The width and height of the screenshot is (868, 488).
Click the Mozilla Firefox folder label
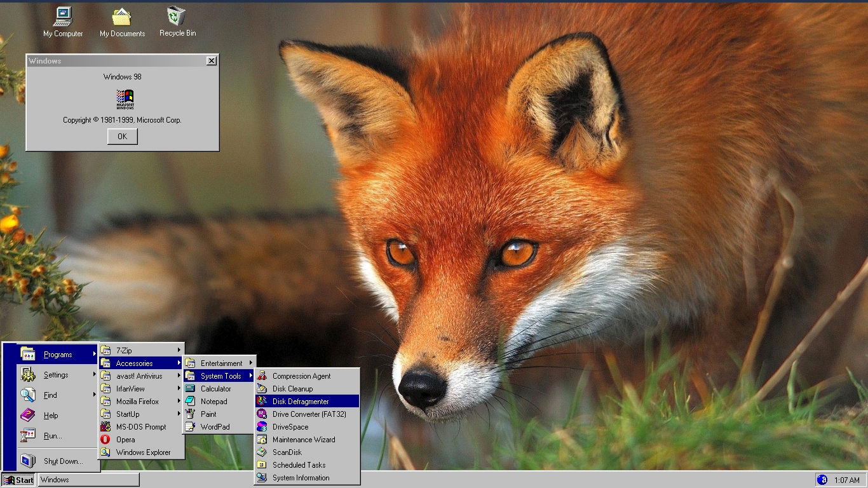[137, 402]
